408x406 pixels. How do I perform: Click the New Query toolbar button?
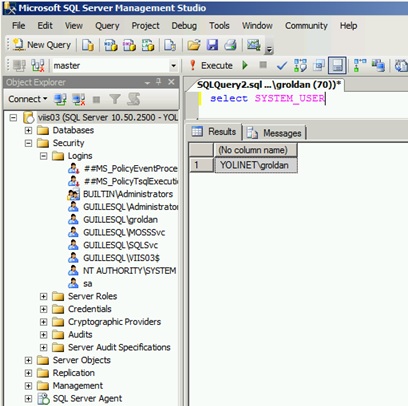tap(42, 45)
